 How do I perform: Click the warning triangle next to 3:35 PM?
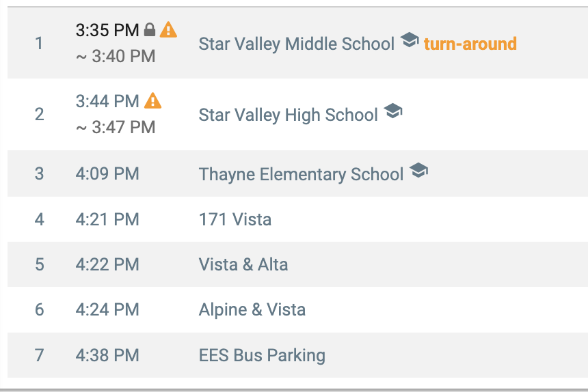coord(168,29)
